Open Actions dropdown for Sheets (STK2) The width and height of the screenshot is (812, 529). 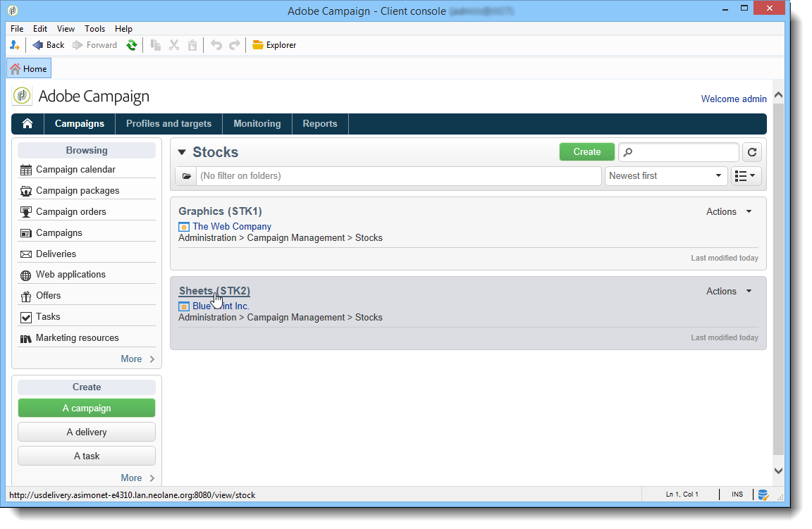point(729,292)
